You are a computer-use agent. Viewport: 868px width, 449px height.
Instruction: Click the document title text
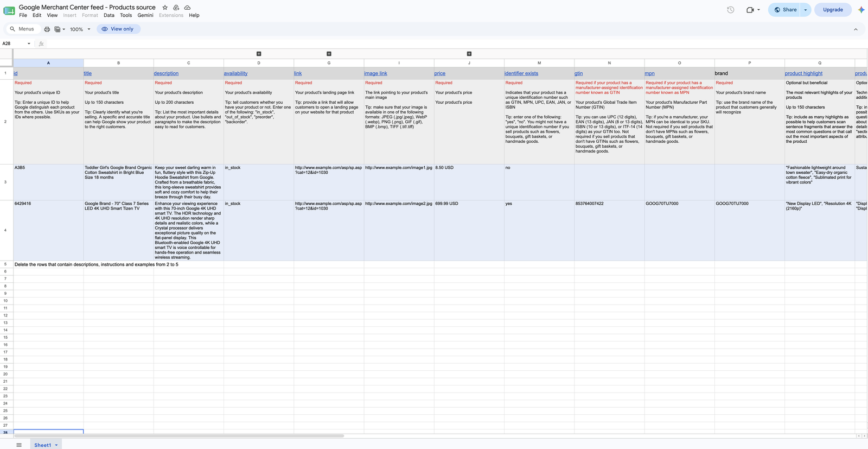tap(87, 8)
